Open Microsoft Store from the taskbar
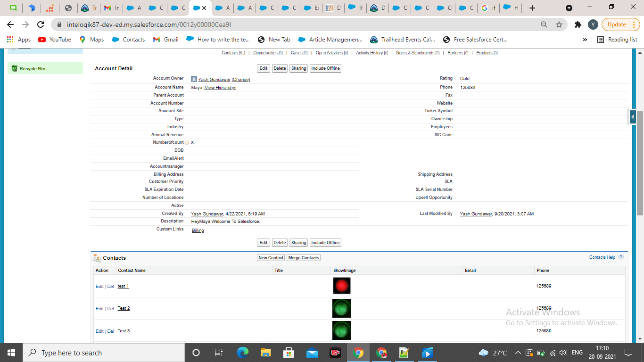This screenshot has width=644, height=362. click(x=289, y=353)
